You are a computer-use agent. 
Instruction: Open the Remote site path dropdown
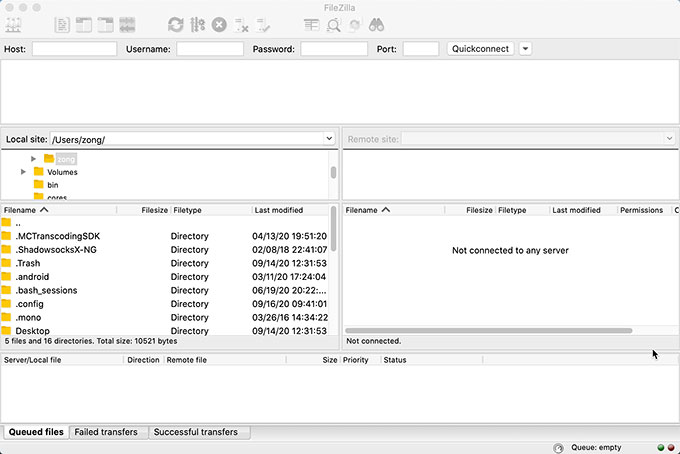pyautogui.click(x=669, y=139)
